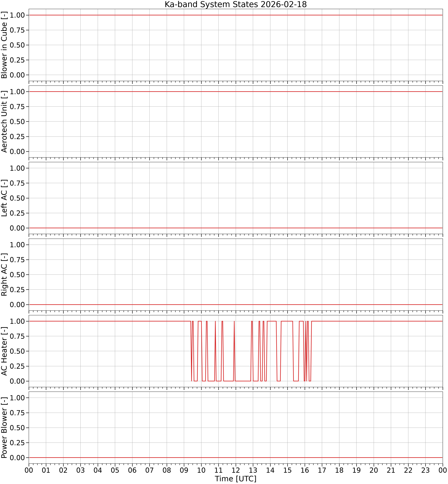Click the 09 hour tick label
This screenshot has width=448, height=484.
click(x=184, y=470)
